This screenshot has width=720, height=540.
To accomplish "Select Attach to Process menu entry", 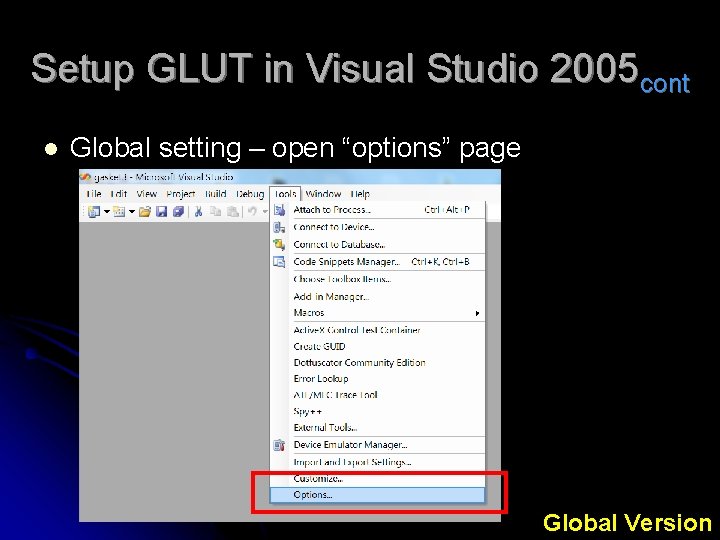I will coord(377,210).
